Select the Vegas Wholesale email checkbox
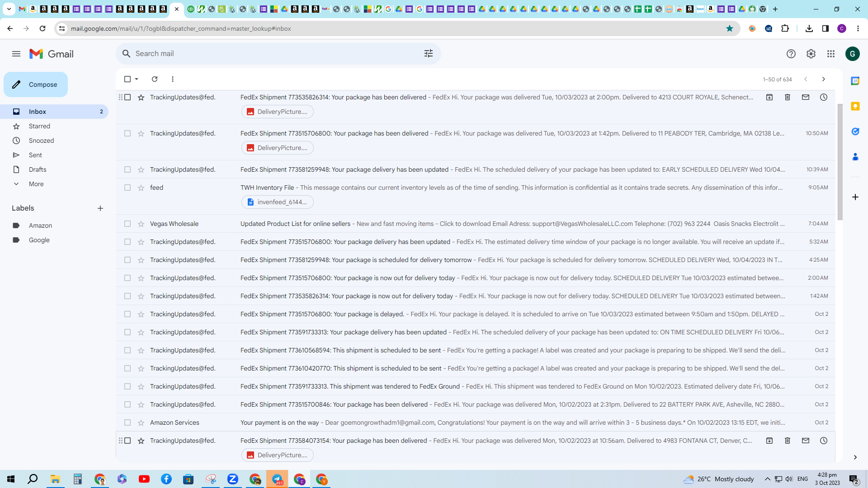Viewport: 868px width, 488px height. [127, 224]
